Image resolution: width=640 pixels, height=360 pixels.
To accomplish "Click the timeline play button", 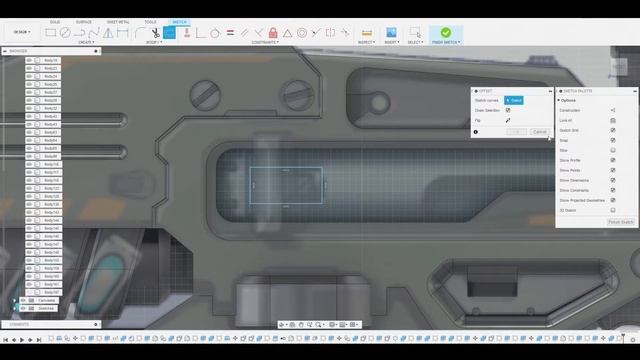I will pos(22,340).
